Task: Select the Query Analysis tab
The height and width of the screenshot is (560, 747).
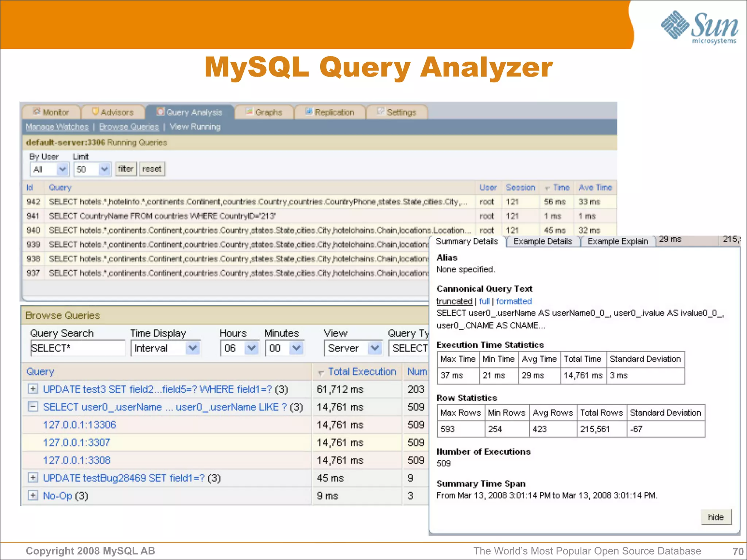Action: click(x=190, y=112)
